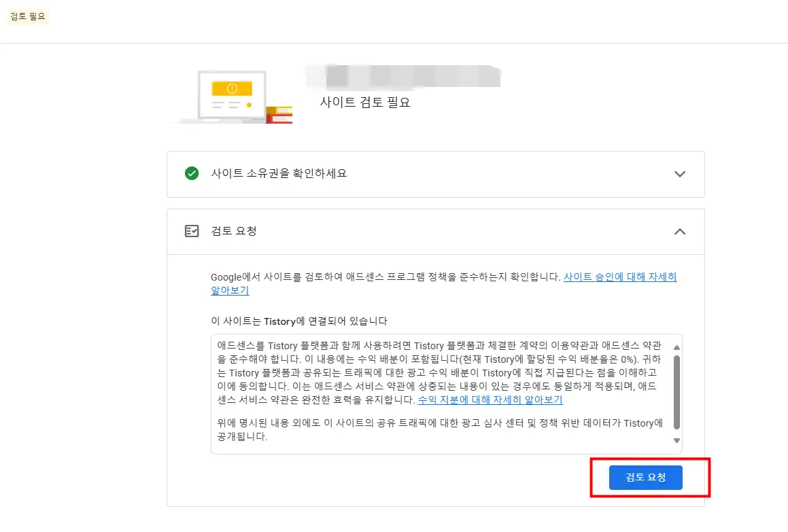Click the blurred site name heading
The image size is (788, 532).
pyautogui.click(x=403, y=77)
